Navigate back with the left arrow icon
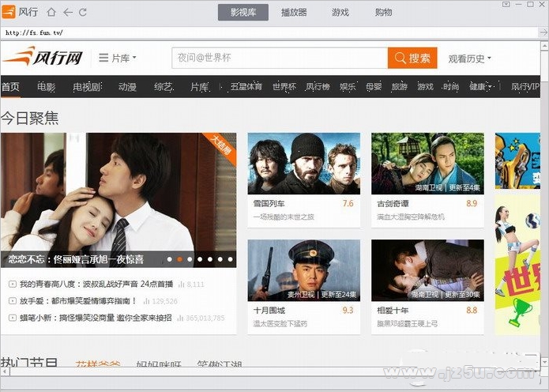This screenshot has width=549, height=392. pos(68,13)
